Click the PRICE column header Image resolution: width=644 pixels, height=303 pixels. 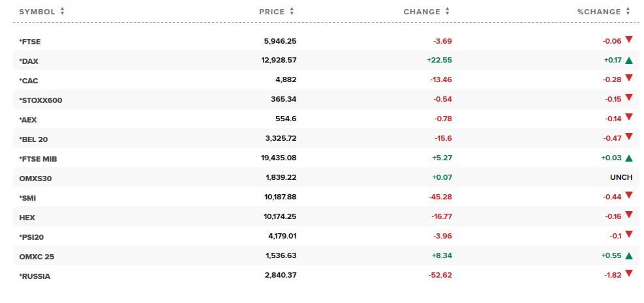[272, 12]
